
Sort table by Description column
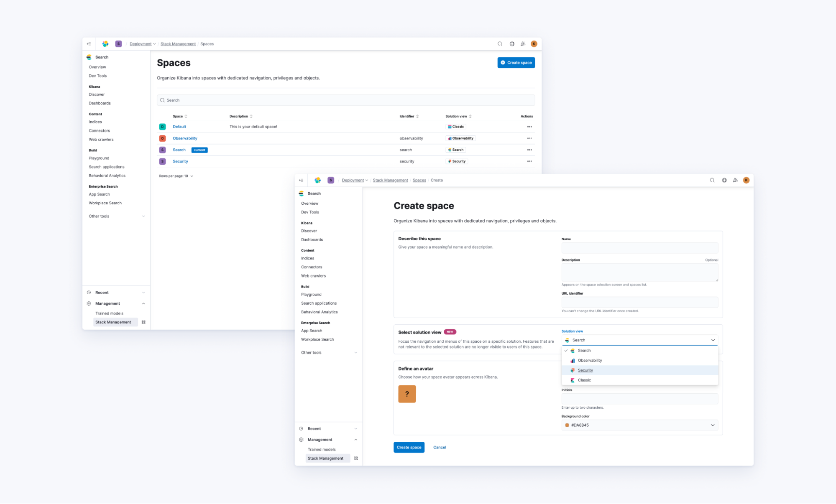coord(241,116)
